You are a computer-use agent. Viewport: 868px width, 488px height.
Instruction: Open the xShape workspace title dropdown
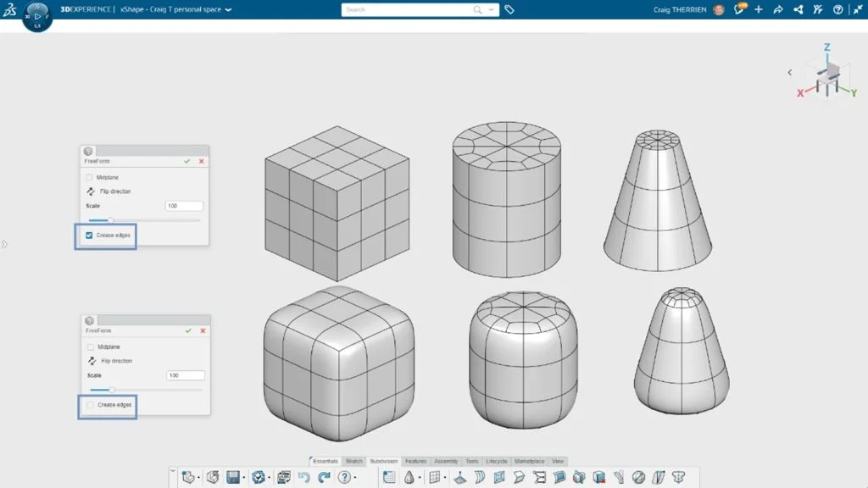point(228,9)
